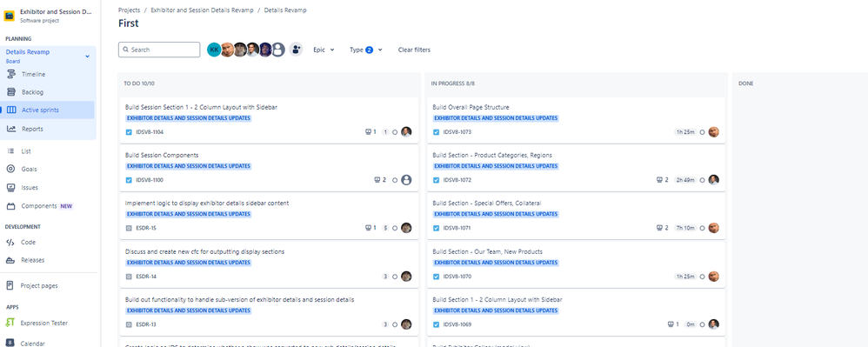This screenshot has width=868, height=347.
Task: Click the add people icon button
Action: click(x=296, y=50)
